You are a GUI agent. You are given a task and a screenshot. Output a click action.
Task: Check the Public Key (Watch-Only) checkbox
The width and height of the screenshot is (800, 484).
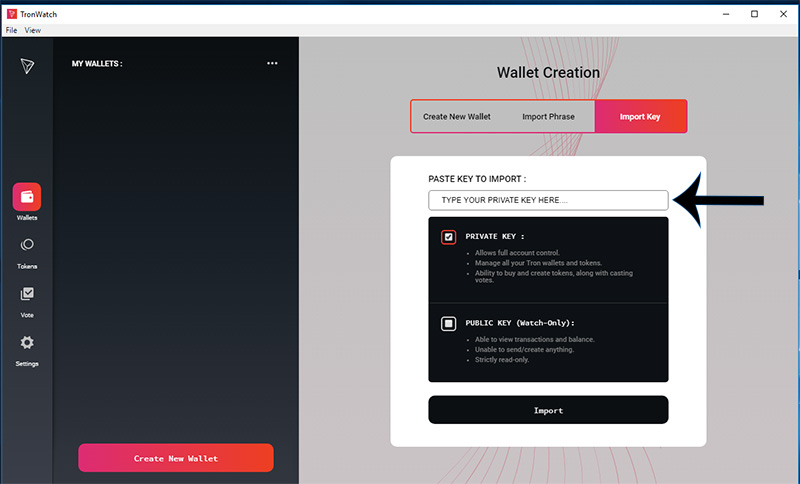(448, 323)
